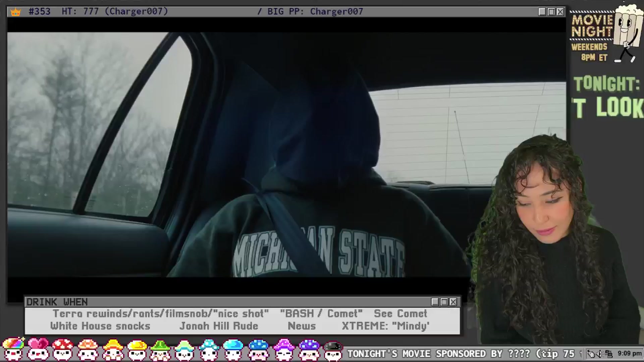Click the MOVIE NIGHT logo text
This screenshot has height=362, width=644.
coord(592,26)
